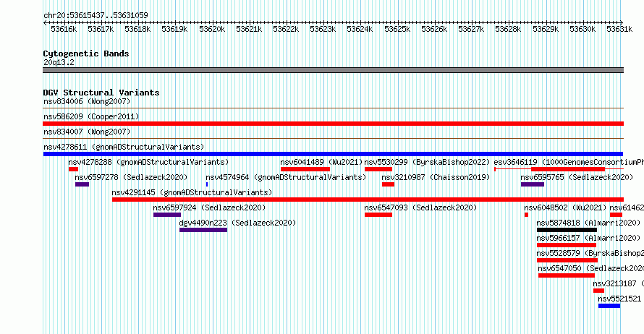Screen dimensions: 644x334
Task: Open the nsv5528579 ByrskaBishop label
Action: pos(590,253)
